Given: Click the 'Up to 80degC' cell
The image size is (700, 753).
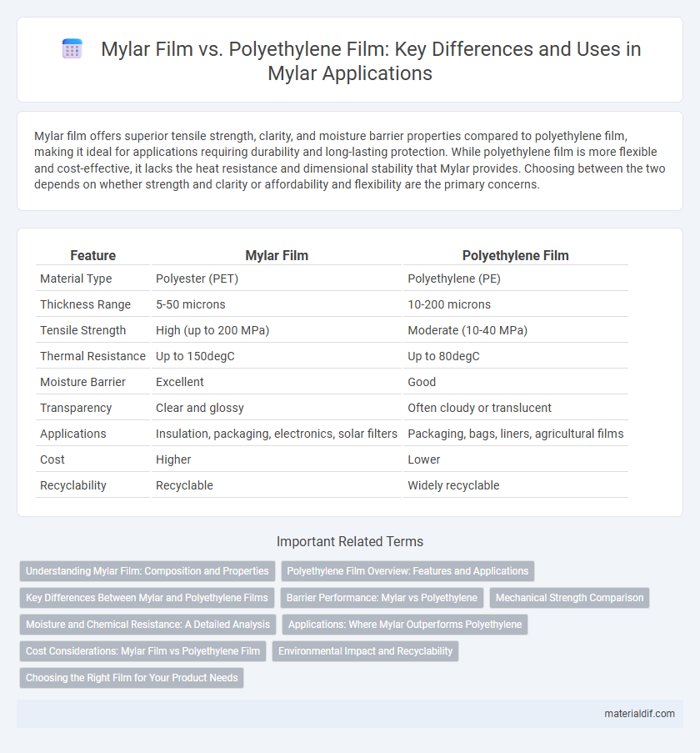Looking at the screenshot, I should (444, 356).
